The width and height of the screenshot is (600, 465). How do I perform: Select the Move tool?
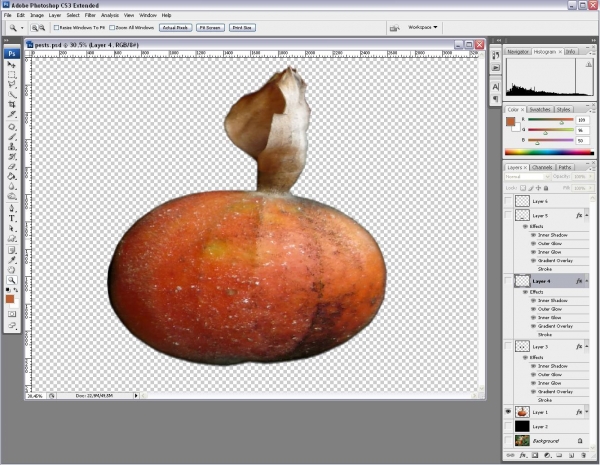(x=12, y=65)
